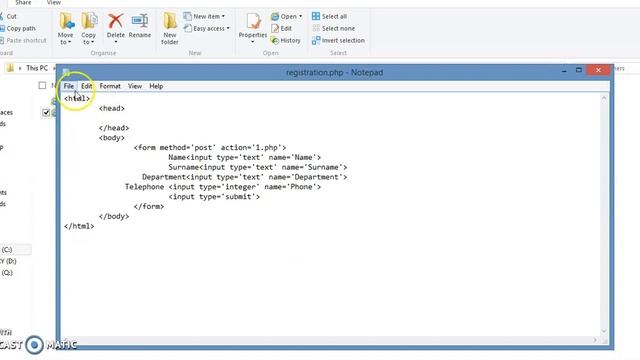640x360 pixels.
Task: Click the Edit icon in Open group
Action: tap(275, 28)
